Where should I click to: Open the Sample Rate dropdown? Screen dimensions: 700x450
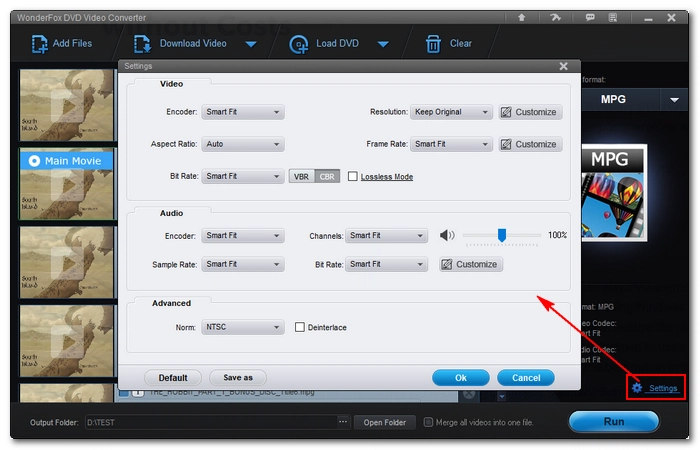pyautogui.click(x=242, y=264)
